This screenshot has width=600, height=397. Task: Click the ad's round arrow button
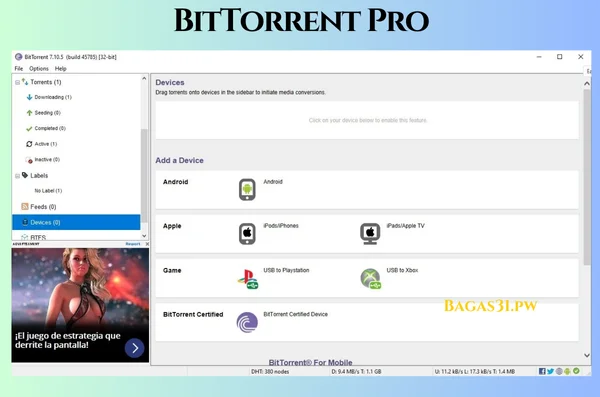click(x=134, y=348)
